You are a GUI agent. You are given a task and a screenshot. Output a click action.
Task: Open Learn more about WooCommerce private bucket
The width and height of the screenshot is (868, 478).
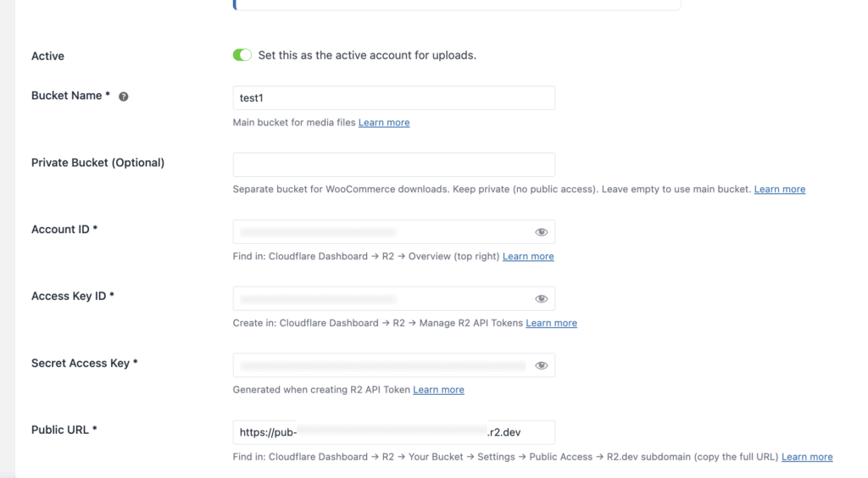[779, 190]
